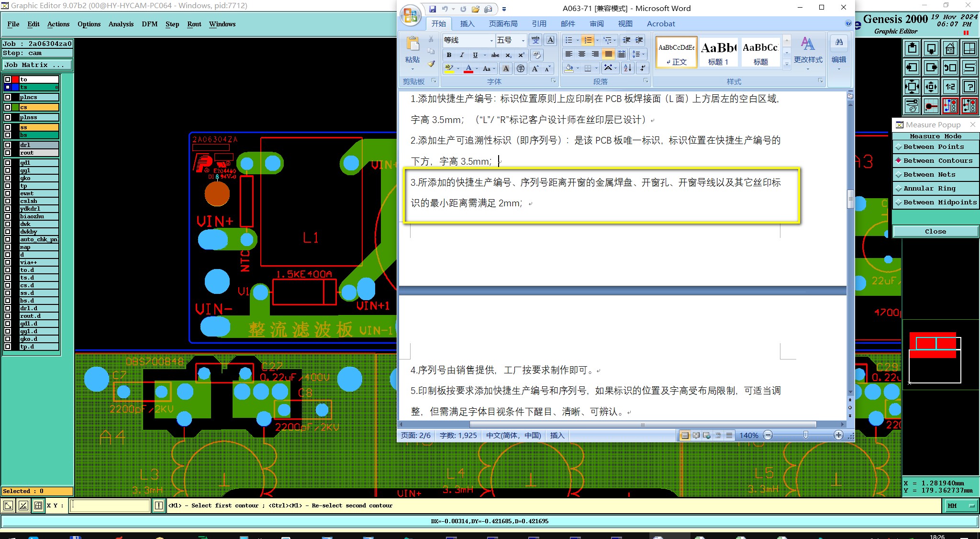The height and width of the screenshot is (539, 980).
Task: Click the center align icon in Word
Action: click(582, 54)
